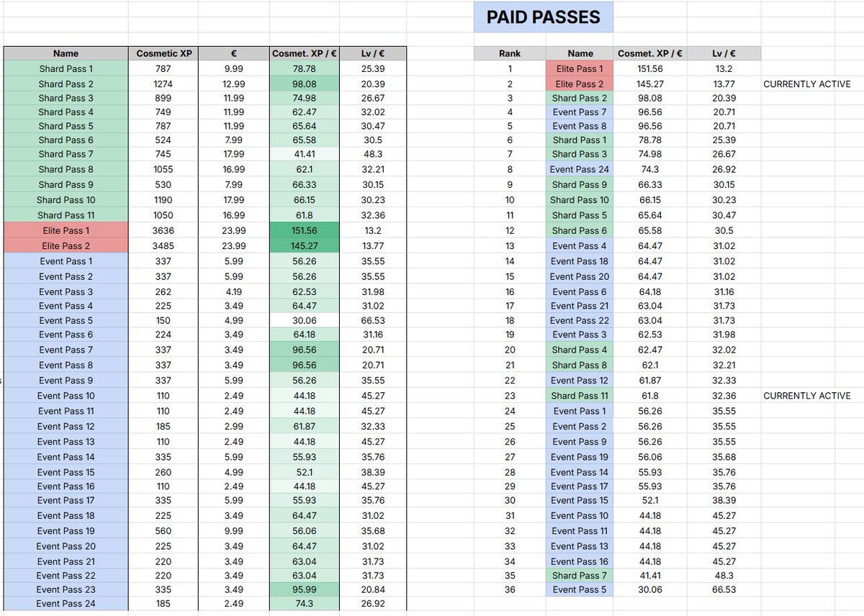This screenshot has width=864, height=616.
Task: Click left table's Cosmet. XP / € header
Action: click(x=303, y=53)
